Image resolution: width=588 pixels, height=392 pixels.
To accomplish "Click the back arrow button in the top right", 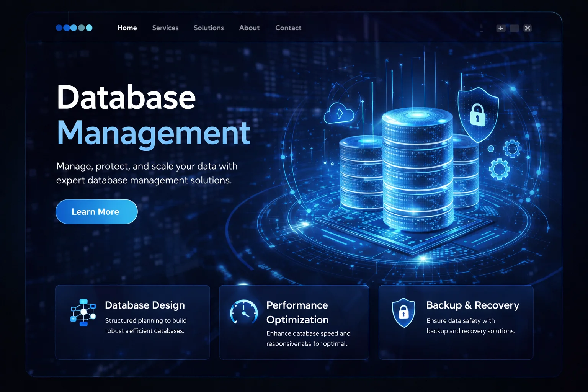I will (501, 28).
